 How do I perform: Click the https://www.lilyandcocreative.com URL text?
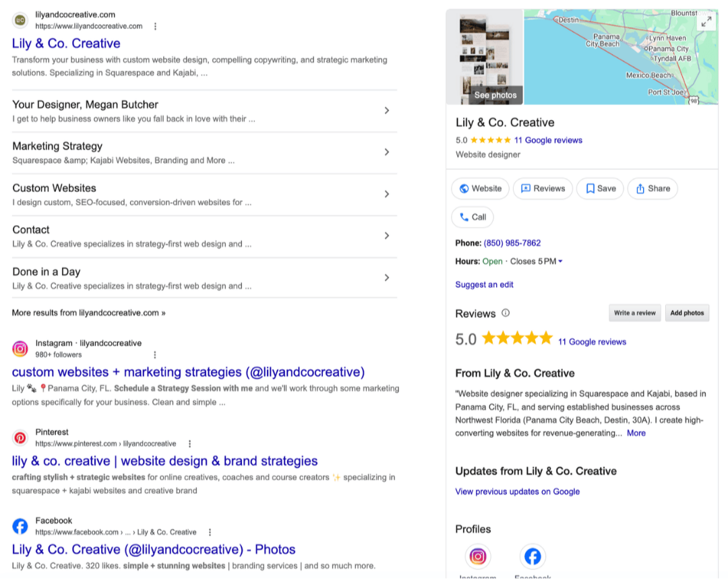[x=89, y=26]
